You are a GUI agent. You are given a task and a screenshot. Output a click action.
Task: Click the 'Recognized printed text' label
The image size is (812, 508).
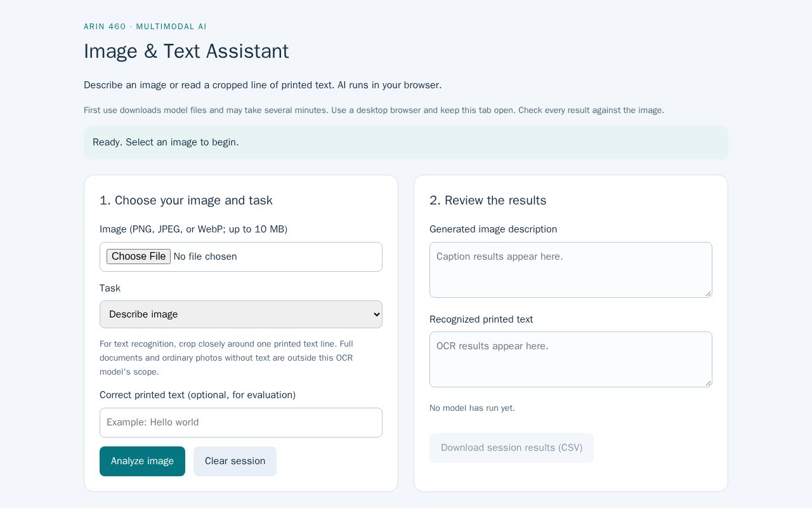point(481,319)
